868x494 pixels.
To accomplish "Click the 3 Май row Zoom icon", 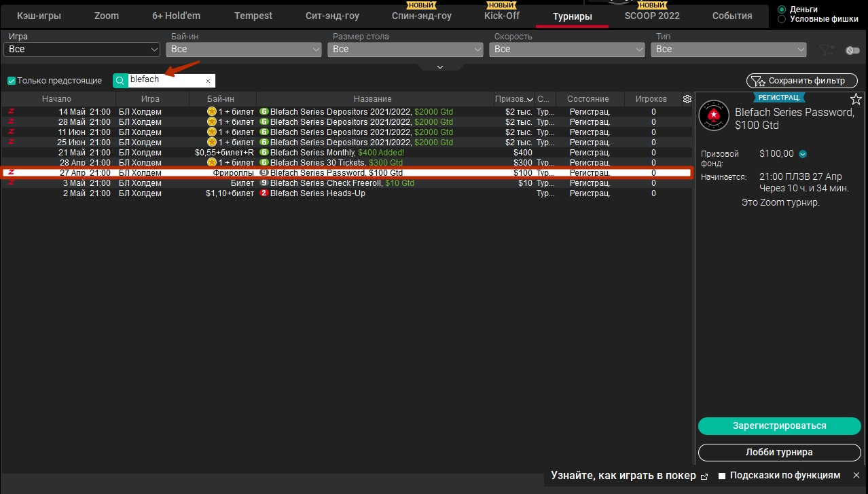I will tap(11, 183).
